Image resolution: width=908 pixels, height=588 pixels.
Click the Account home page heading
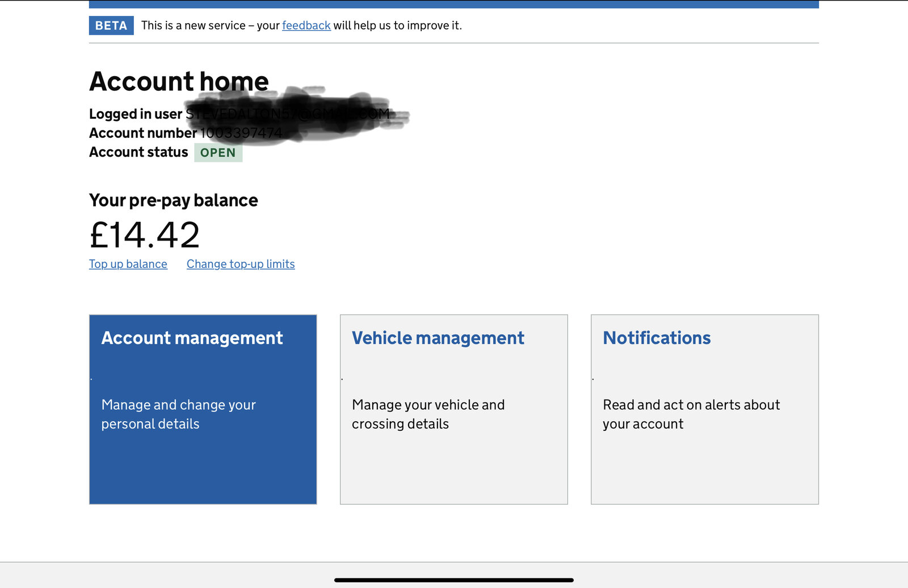[x=179, y=81]
